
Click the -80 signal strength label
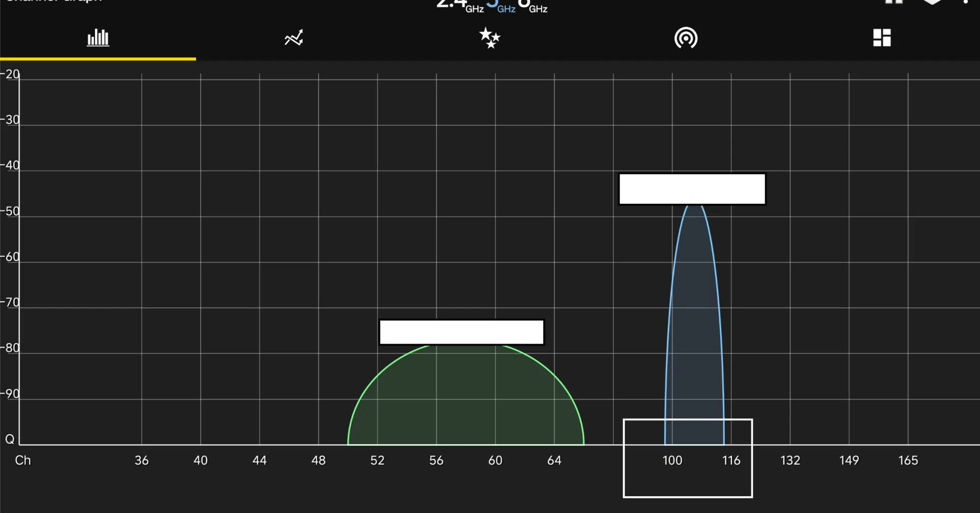(10, 348)
